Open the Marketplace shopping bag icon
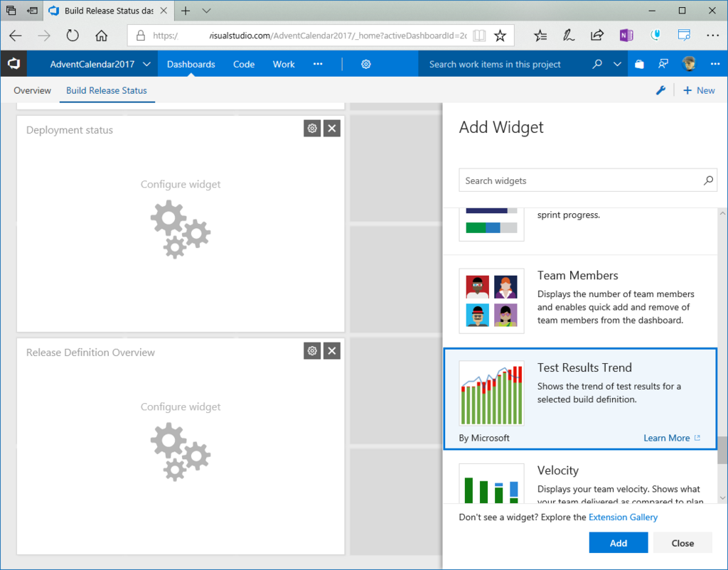The width and height of the screenshot is (728, 570). click(x=639, y=64)
